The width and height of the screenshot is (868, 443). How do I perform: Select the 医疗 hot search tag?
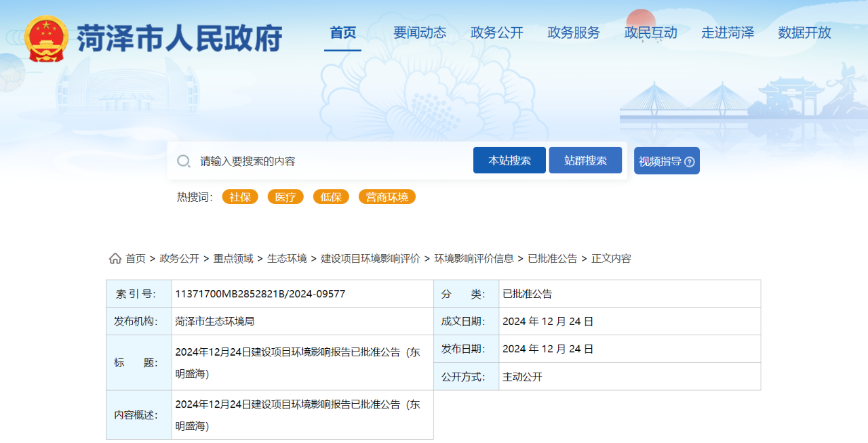[285, 197]
